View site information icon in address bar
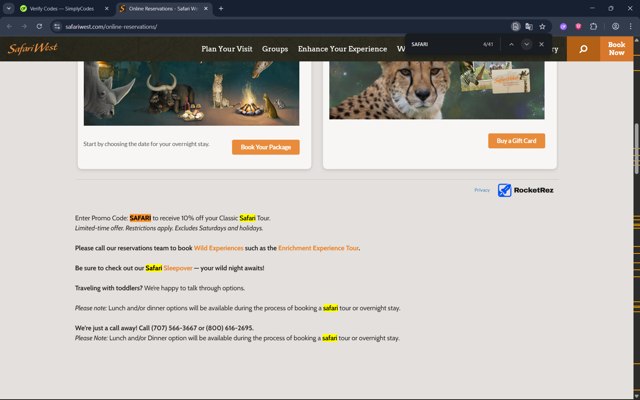Screen dimensions: 640x400 tap(57, 27)
